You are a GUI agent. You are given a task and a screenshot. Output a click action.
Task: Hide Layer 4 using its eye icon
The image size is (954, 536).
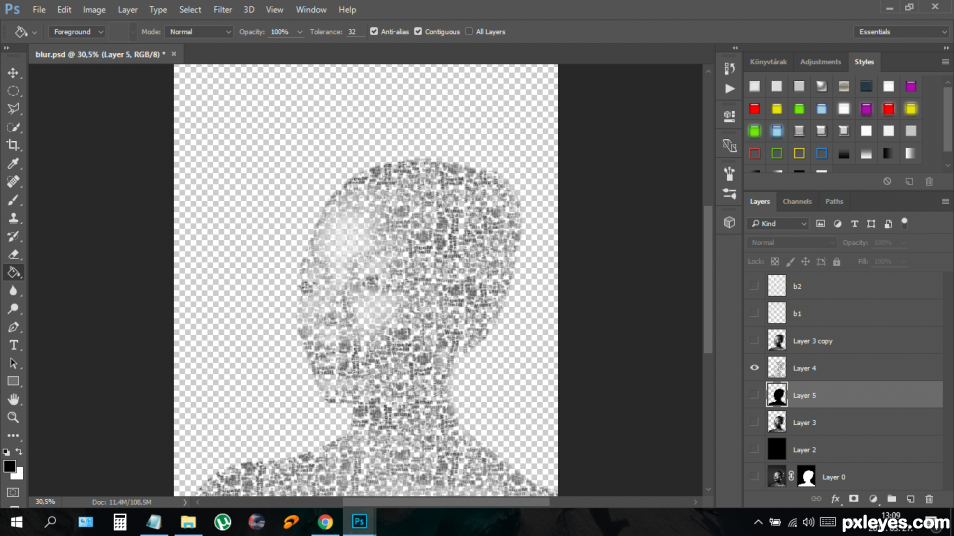754,368
